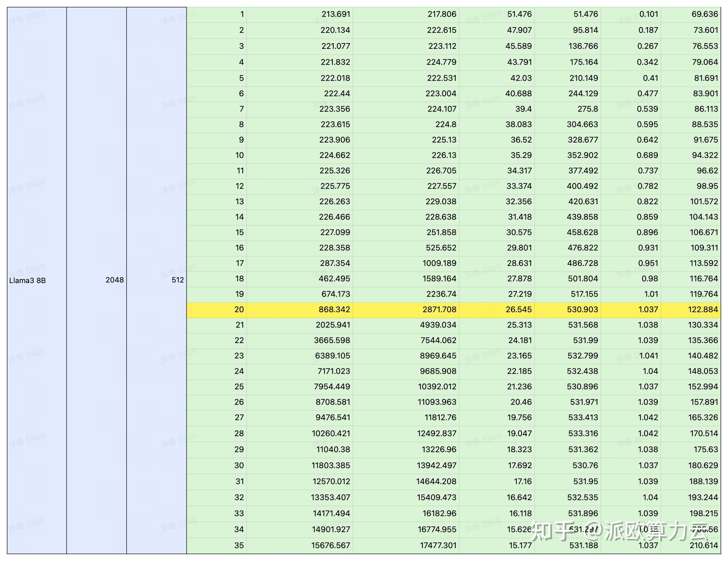Click the cell showing 2871.708
This screenshot has height=561, width=728.
coord(439,309)
